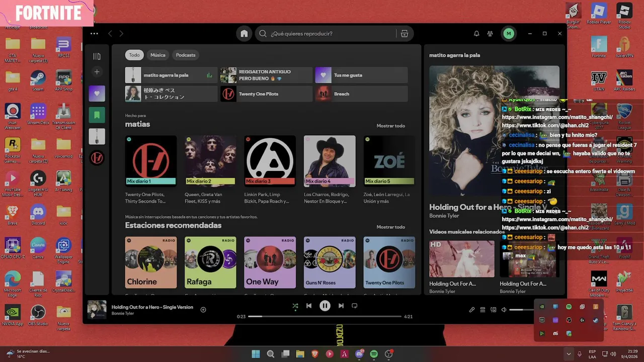This screenshot has height=362, width=644.
Task: Open the profile menu avatar 'M'
Action: (509, 34)
